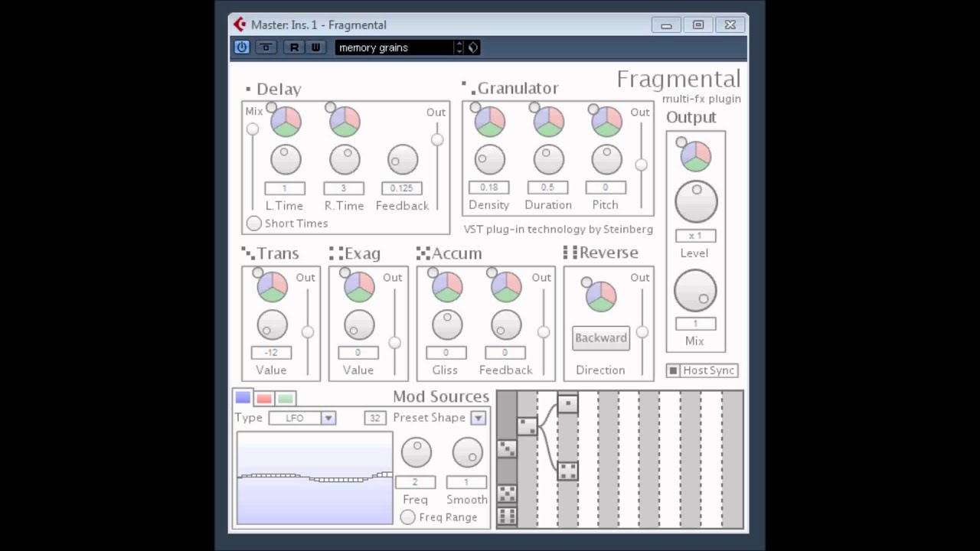Select the two-dot routing block

point(527,426)
